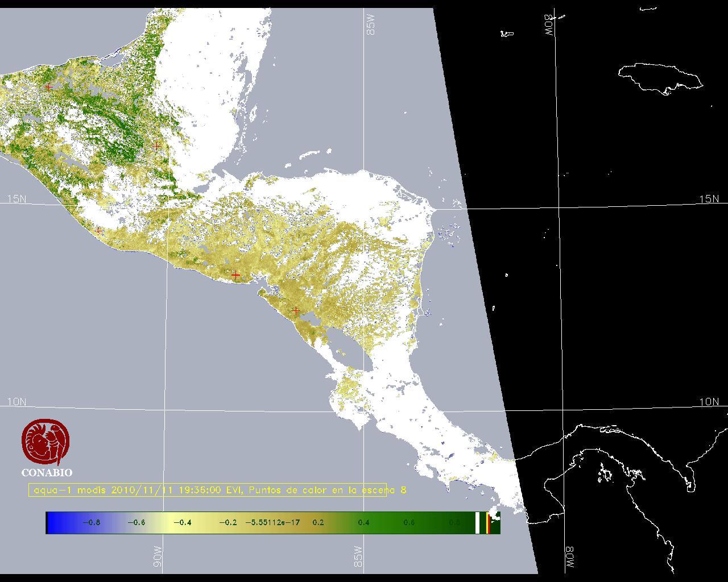The image size is (728, 582).
Task: Pick the -5.55112e-17 midpoint on the legend
Action: click(272, 523)
